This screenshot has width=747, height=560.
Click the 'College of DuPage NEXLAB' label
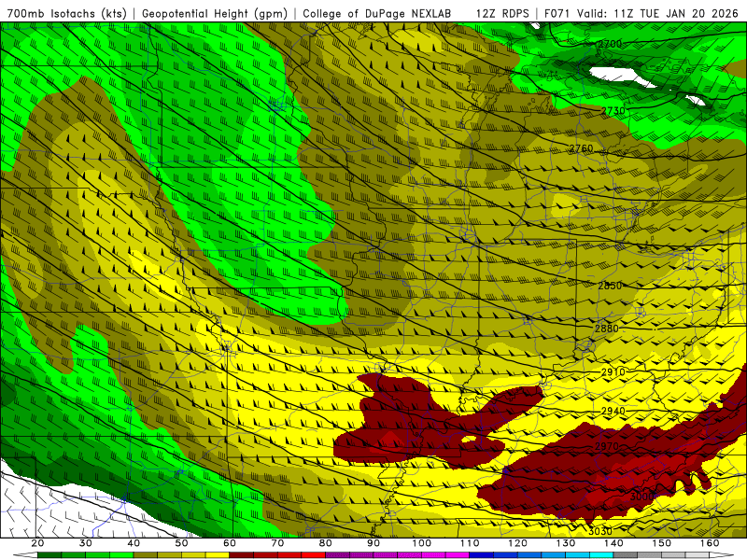[x=376, y=13]
